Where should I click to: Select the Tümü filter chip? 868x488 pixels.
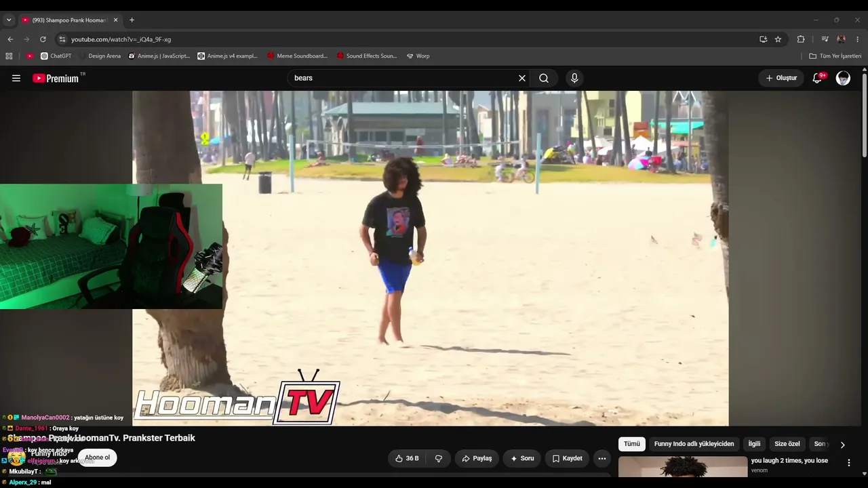point(632,444)
